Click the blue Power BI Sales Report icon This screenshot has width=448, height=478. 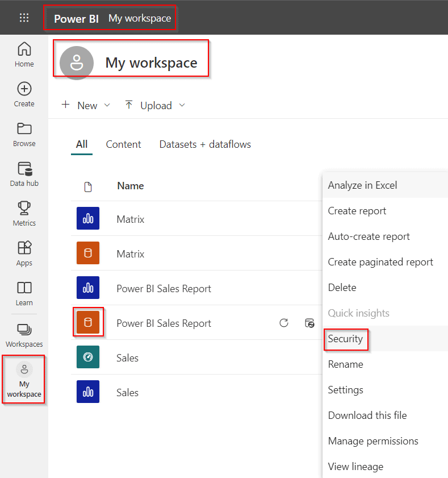tap(87, 288)
